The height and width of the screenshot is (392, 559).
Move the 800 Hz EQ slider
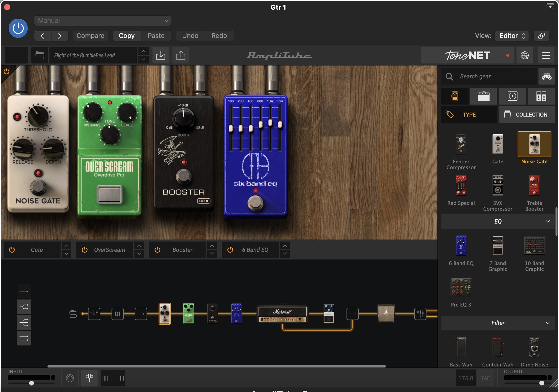pyautogui.click(x=260, y=124)
